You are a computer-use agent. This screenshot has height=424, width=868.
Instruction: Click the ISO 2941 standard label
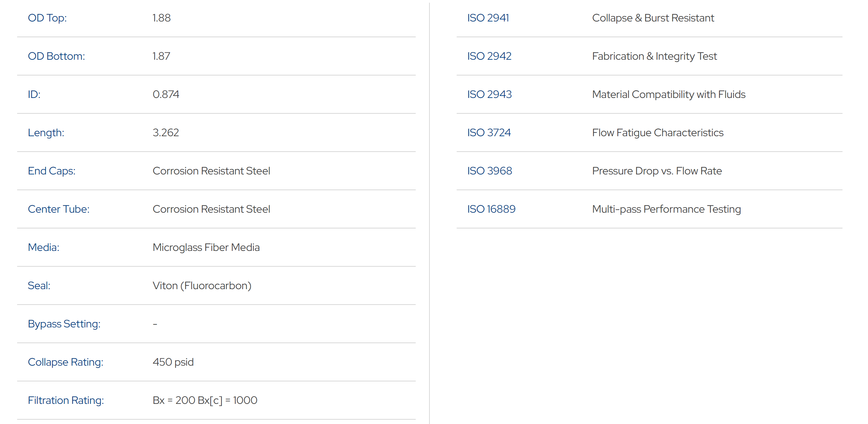tap(488, 18)
